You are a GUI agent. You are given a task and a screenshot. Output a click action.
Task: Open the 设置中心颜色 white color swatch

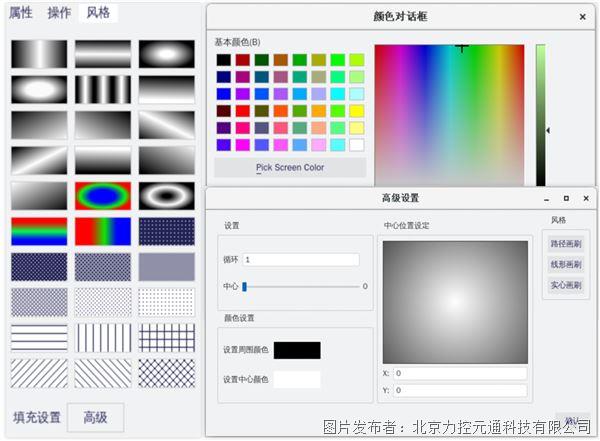coord(297,379)
